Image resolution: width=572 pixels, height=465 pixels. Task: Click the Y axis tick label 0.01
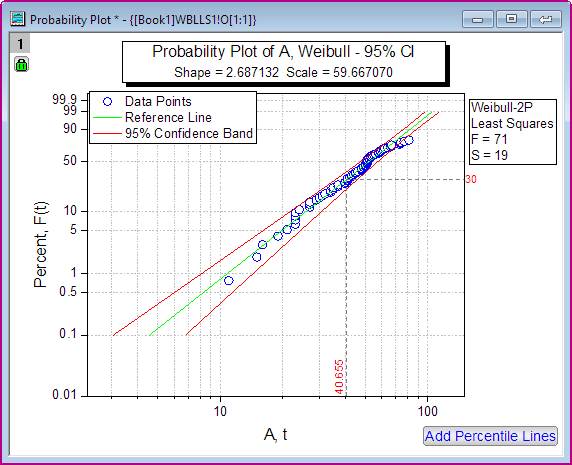pyautogui.click(x=65, y=394)
